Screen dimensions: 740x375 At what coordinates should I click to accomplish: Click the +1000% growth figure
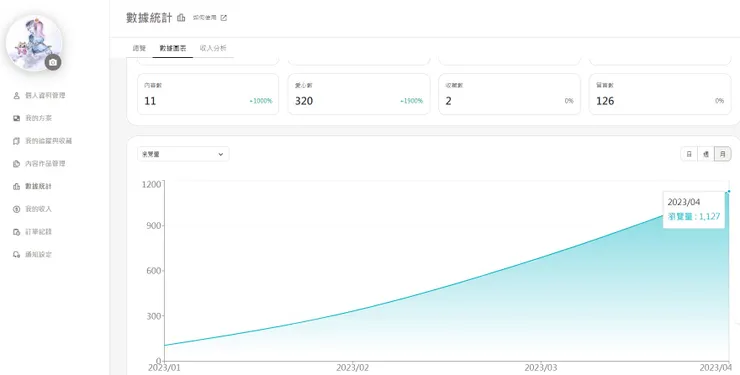[261, 101]
